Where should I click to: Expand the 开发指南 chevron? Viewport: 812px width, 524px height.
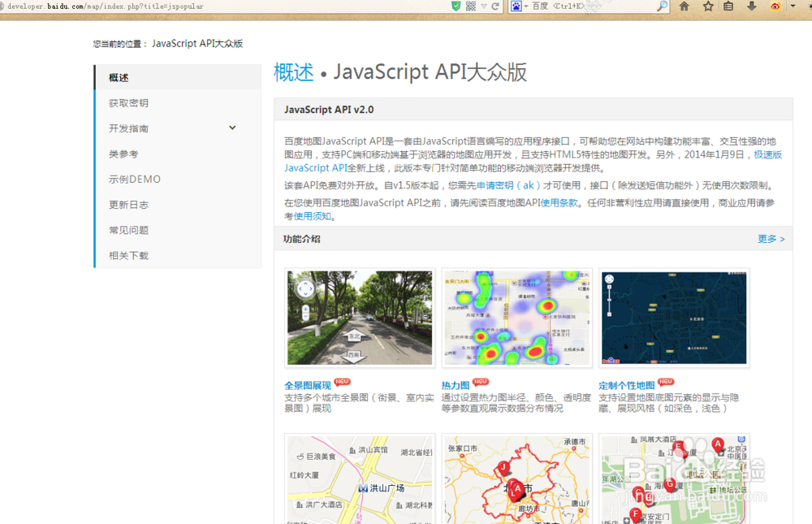click(x=232, y=128)
